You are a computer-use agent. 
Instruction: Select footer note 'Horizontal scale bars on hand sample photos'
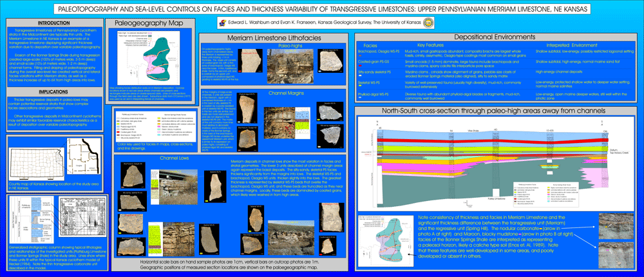click(x=229, y=264)
